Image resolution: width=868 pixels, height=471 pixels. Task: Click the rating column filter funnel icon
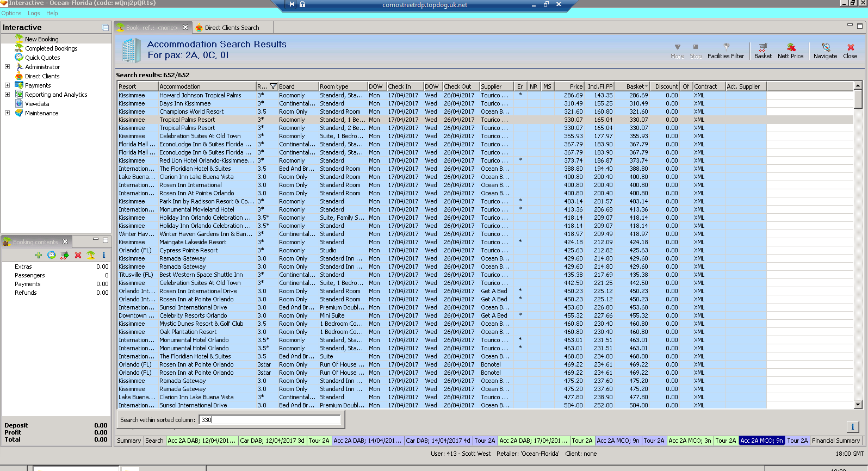click(274, 86)
